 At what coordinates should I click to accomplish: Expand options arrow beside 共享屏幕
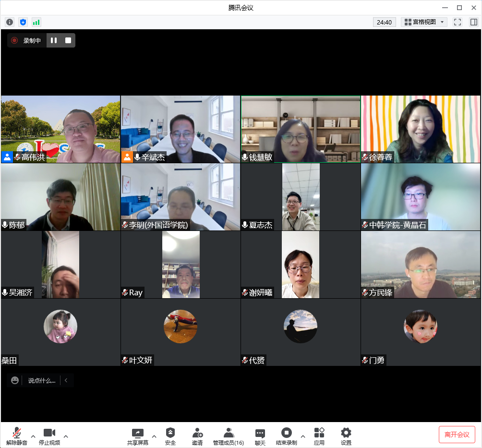[154, 436]
